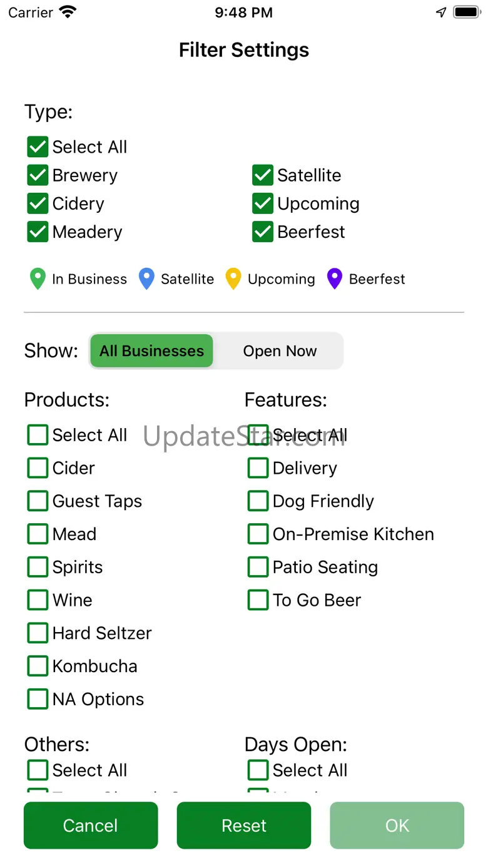This screenshot has height=868, width=488.
Task: Switch to the Open Now segment
Action: click(280, 351)
